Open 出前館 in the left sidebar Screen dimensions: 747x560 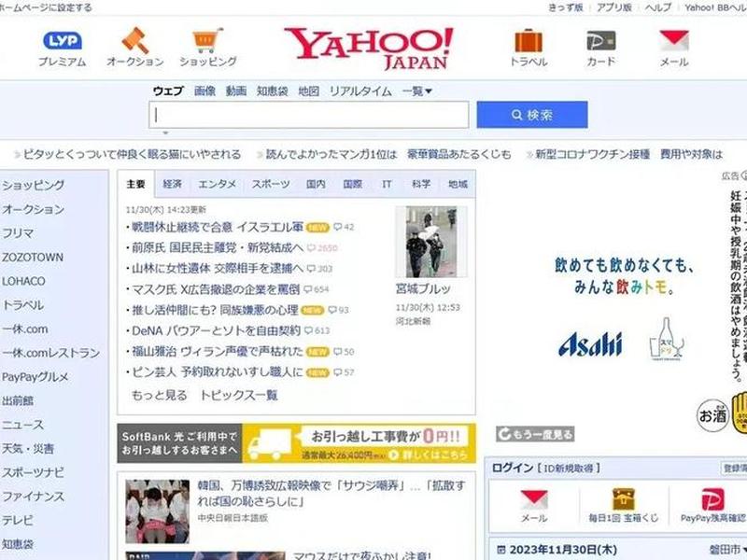coord(18,401)
